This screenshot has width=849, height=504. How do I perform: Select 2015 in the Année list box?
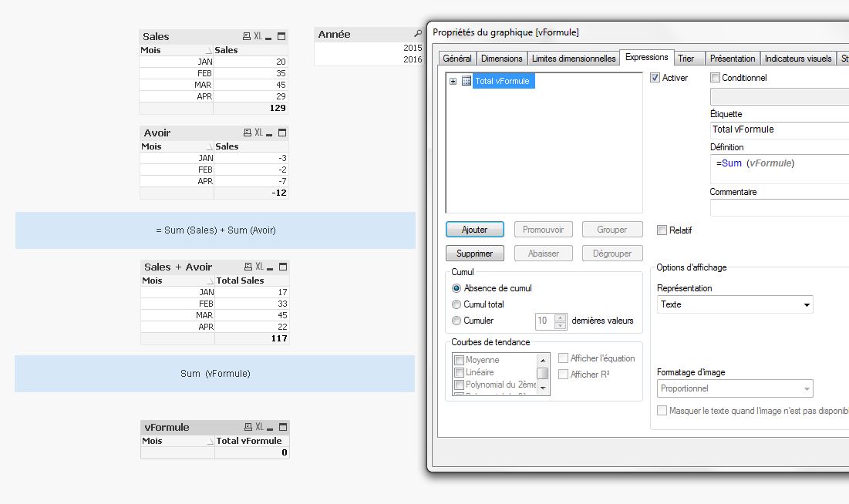(x=369, y=48)
